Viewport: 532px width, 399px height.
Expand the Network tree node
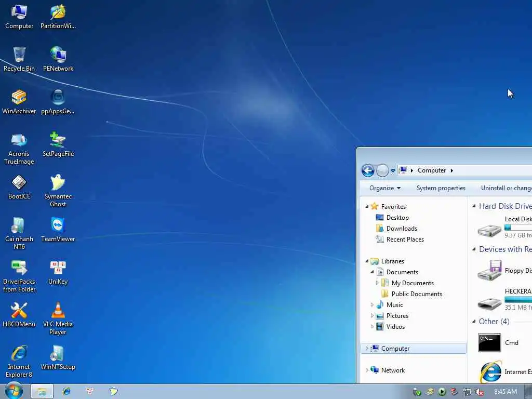pyautogui.click(x=367, y=370)
